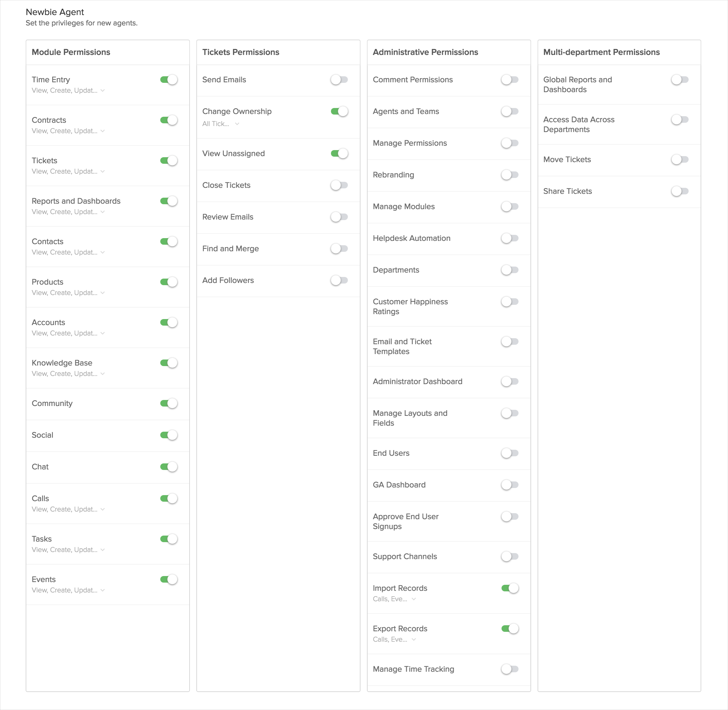Turn off the Chat module toggle
Screen dimensions: 728x710
(169, 466)
